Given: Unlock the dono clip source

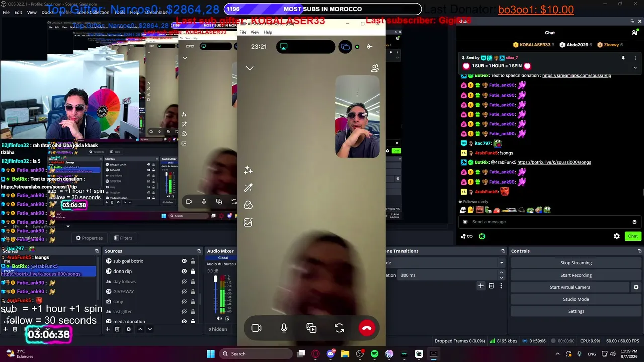Looking at the screenshot, I should pyautogui.click(x=193, y=271).
